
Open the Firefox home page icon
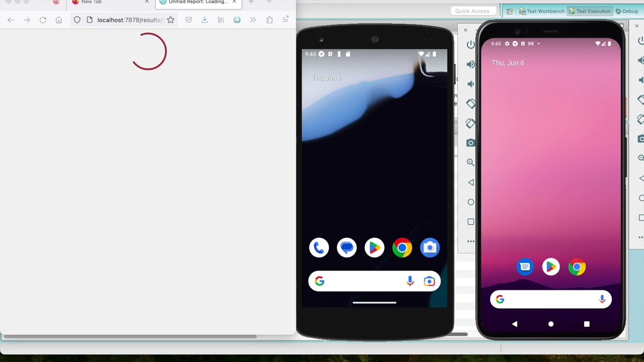pos(59,20)
